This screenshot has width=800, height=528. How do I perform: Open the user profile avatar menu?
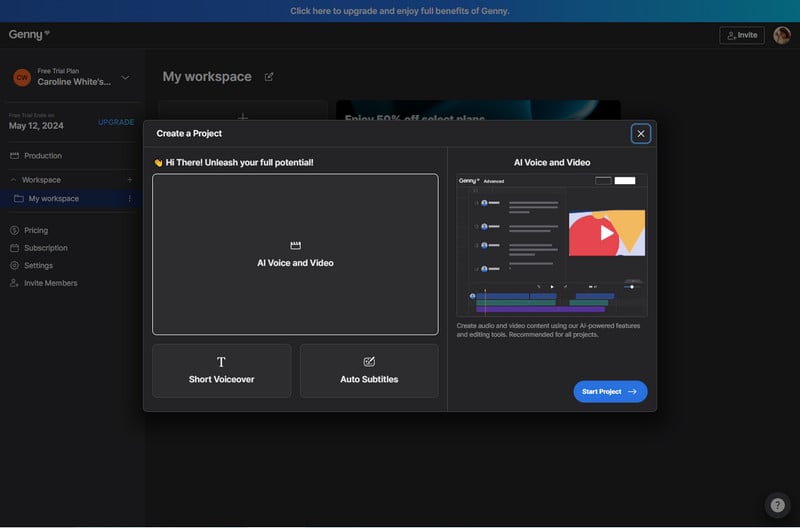pos(782,35)
